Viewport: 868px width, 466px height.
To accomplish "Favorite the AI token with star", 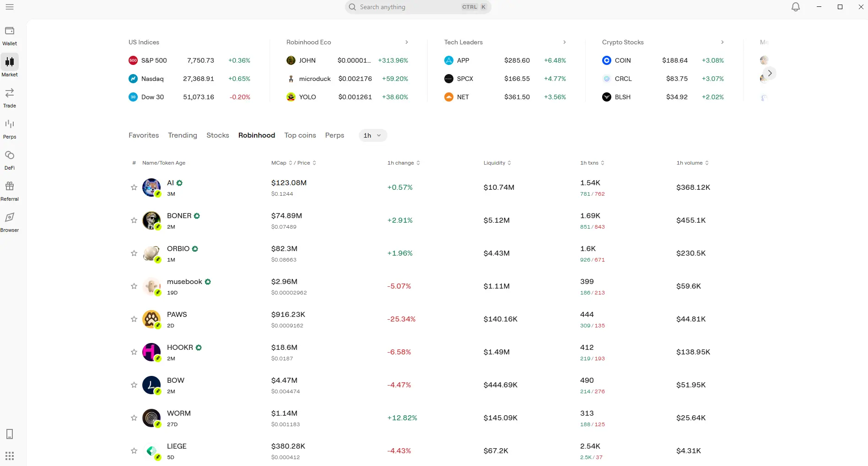I will (x=134, y=187).
